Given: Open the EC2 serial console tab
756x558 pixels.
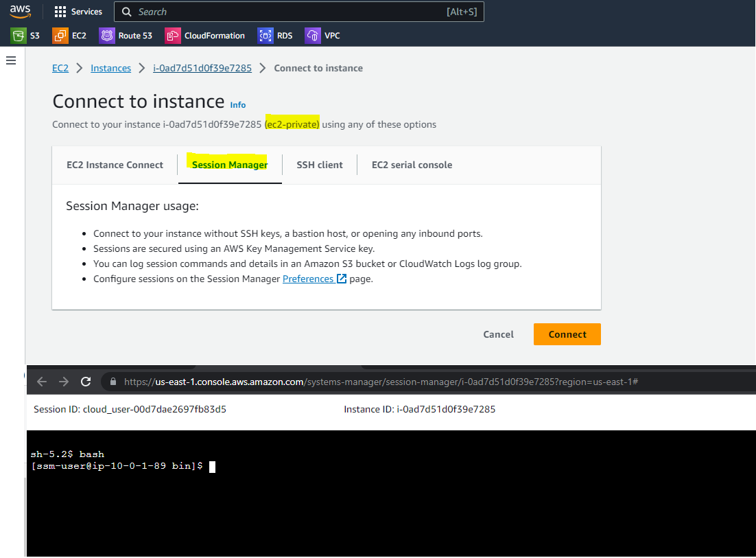Looking at the screenshot, I should [x=412, y=165].
